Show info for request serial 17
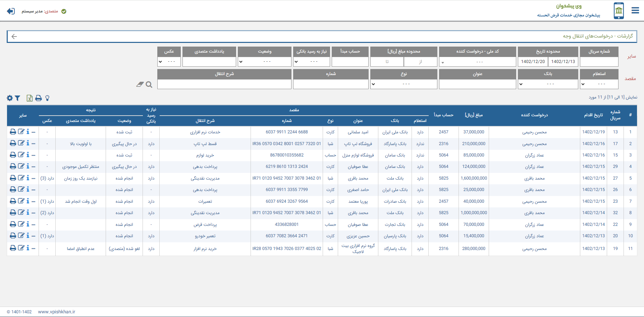This screenshot has height=317, width=644. click(x=28, y=143)
